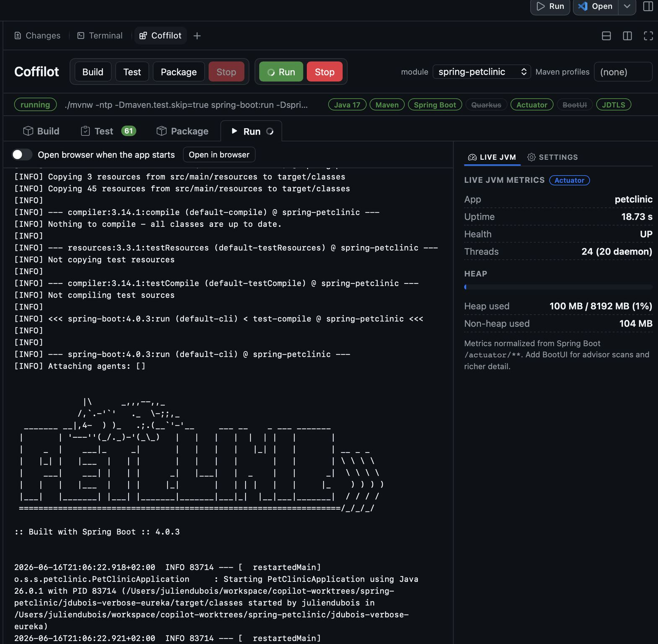Click the Maven tag
The height and width of the screenshot is (644, 658).
[x=387, y=105]
